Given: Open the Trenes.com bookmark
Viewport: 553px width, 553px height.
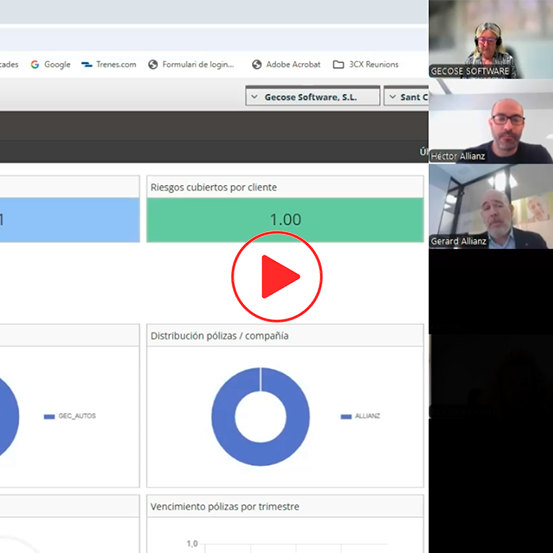Looking at the screenshot, I should (109, 65).
